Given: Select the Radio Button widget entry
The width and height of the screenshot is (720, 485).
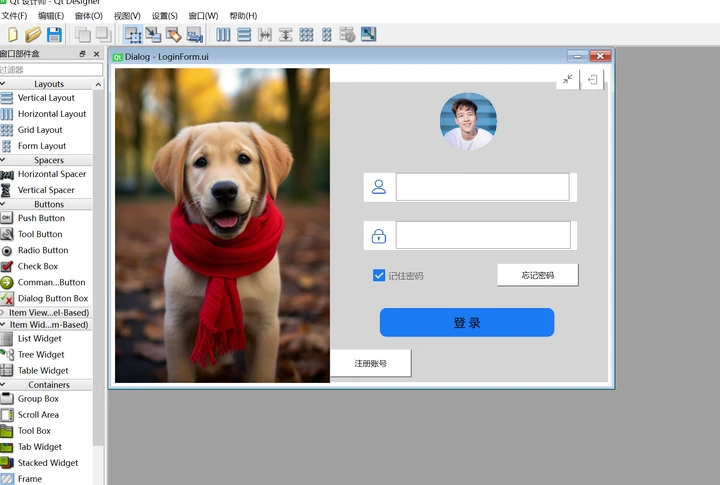Looking at the screenshot, I should [43, 250].
